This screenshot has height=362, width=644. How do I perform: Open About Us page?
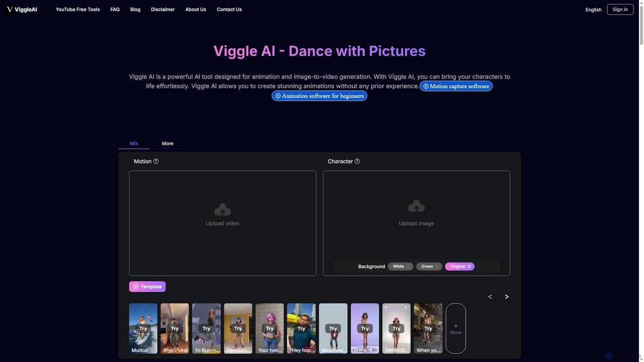click(x=196, y=10)
